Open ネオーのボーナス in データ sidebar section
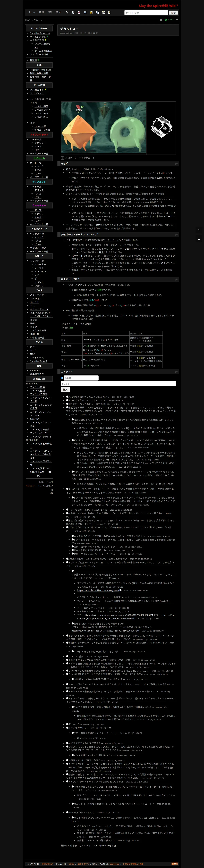 pos(39,309)
